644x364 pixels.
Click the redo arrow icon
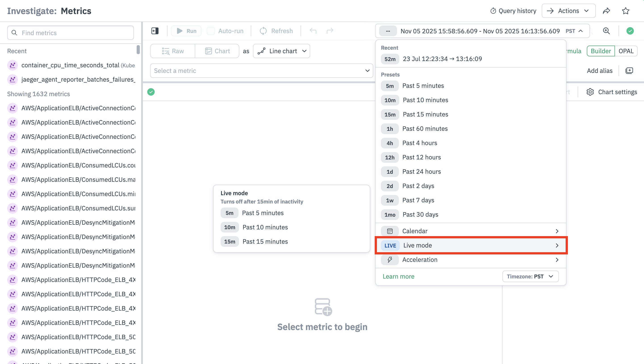pos(330,31)
